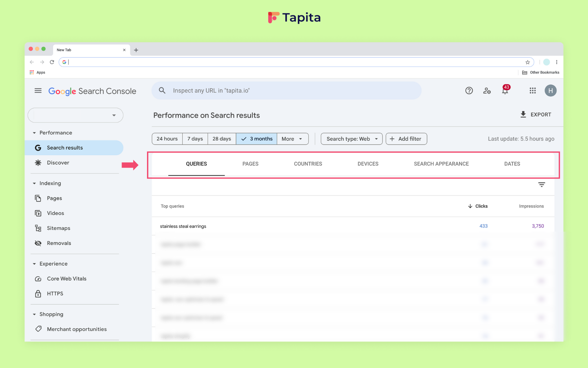Click Add filter button
The image size is (588, 368).
406,139
